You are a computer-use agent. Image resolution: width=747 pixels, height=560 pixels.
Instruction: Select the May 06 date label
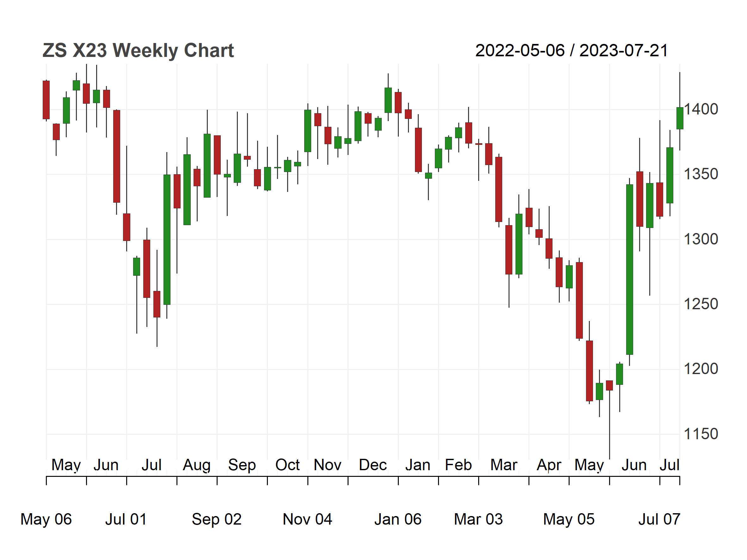tap(46, 520)
